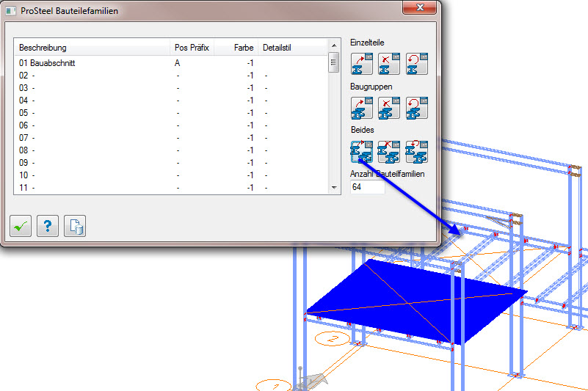Viewport: 588px width, 391px height.
Task: Sort by Pos Präfix column header
Action: 192,48
